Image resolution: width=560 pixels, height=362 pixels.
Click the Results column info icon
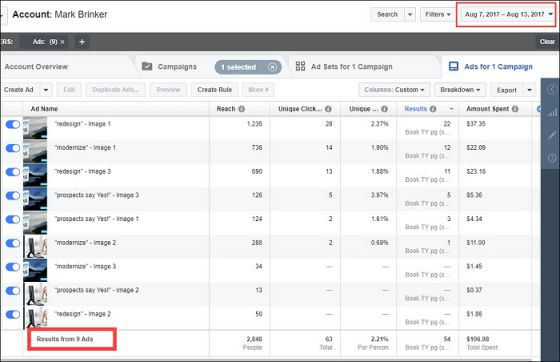point(433,109)
